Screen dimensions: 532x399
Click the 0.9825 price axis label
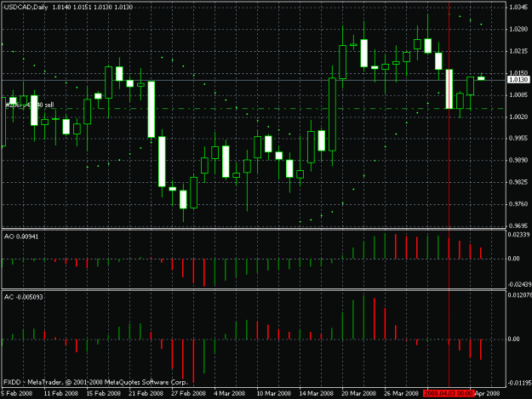pyautogui.click(x=518, y=182)
